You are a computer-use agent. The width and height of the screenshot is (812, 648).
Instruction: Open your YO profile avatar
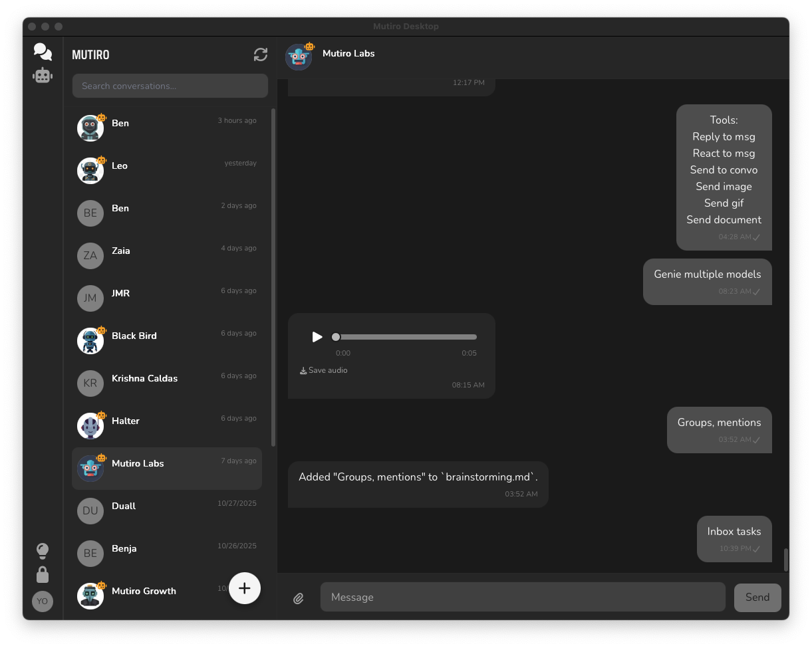42,601
